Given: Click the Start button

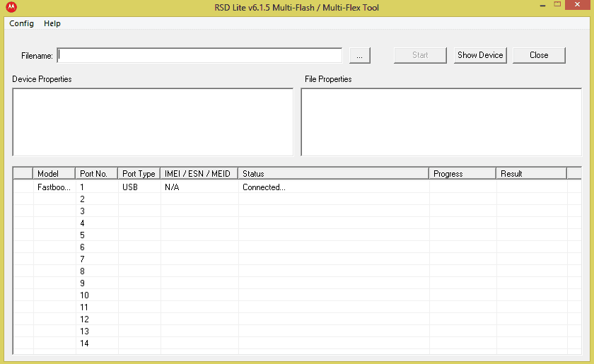Looking at the screenshot, I should coord(420,55).
